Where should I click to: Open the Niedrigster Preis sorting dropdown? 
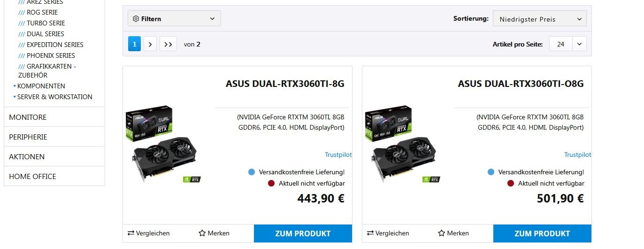coord(540,19)
